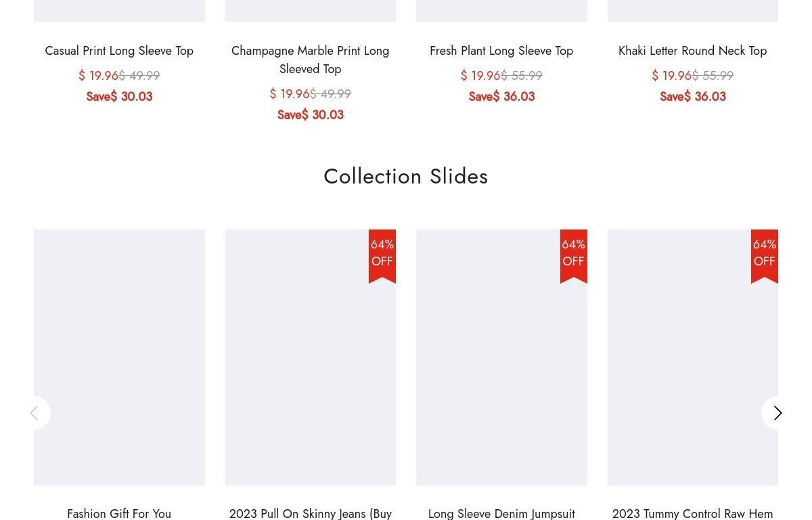Open 2023 Tummy Control Raw Hem title link
This screenshot has height=520, width=812.
coord(692,513)
